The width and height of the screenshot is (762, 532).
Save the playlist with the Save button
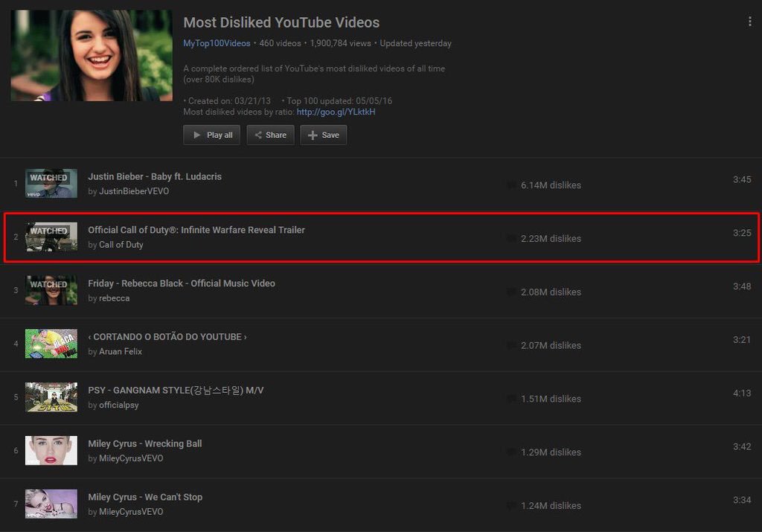[x=324, y=135]
